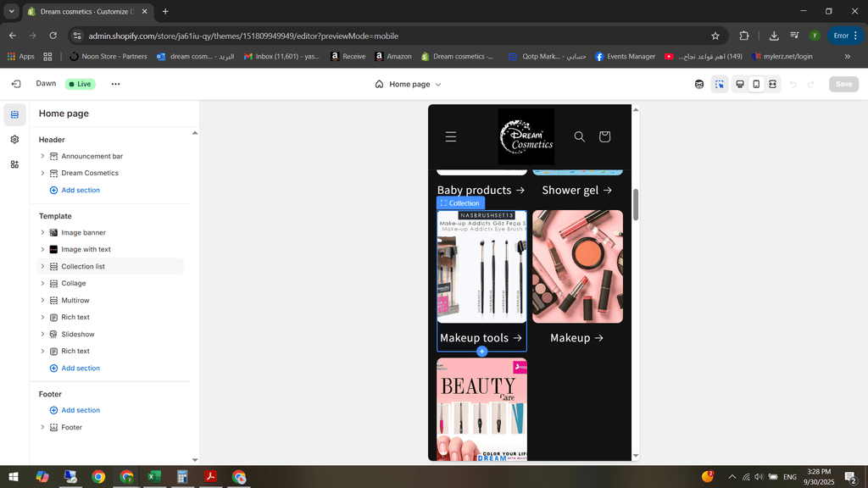Exit the theme editor via back icon
The width and height of the screenshot is (868, 488).
[x=16, y=84]
